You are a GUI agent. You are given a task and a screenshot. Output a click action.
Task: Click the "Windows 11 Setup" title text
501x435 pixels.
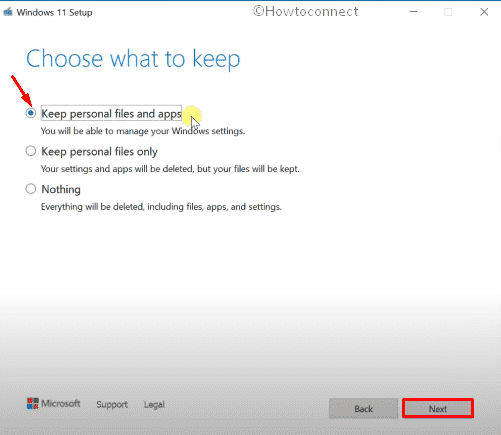coord(54,13)
